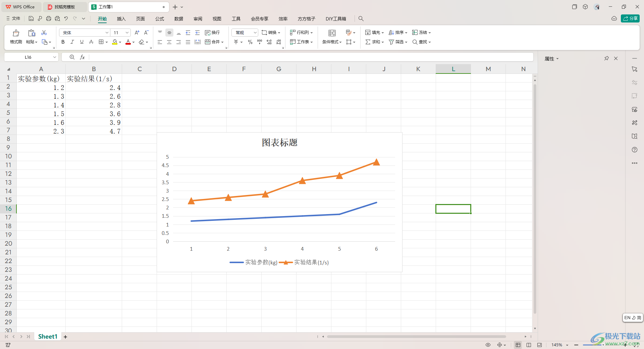Click the formula bar input field
644x349 pixels.
click(x=311, y=57)
